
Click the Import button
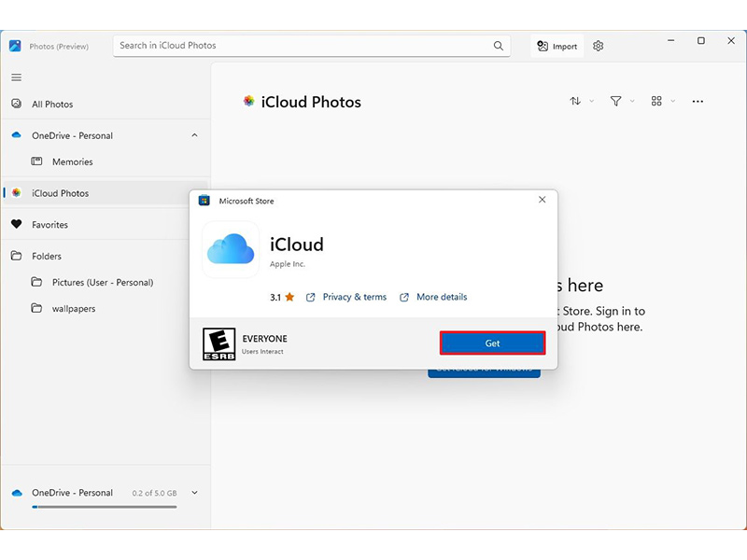click(557, 46)
